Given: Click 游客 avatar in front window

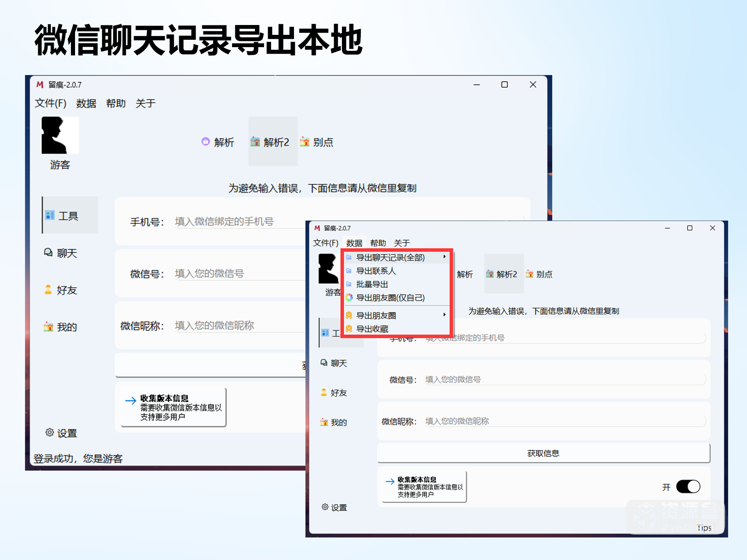Looking at the screenshot, I should pyautogui.click(x=328, y=269).
